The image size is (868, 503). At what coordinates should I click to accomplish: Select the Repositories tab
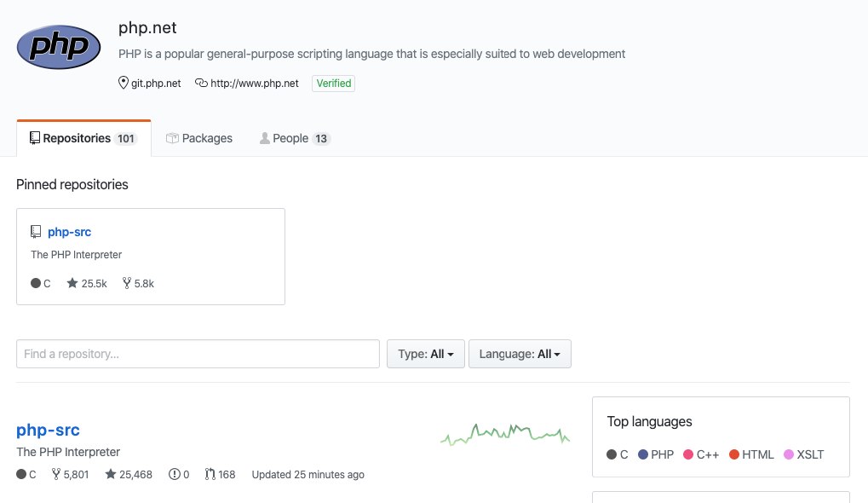pos(83,138)
